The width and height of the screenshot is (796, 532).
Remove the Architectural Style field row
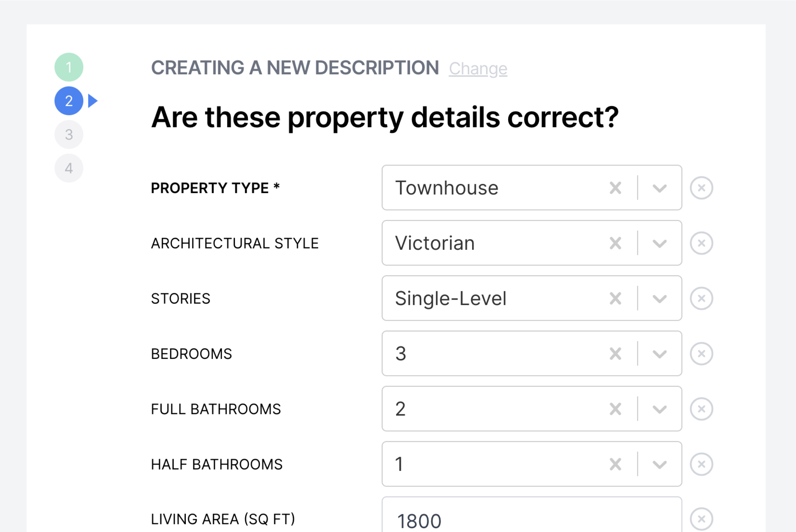coord(701,243)
